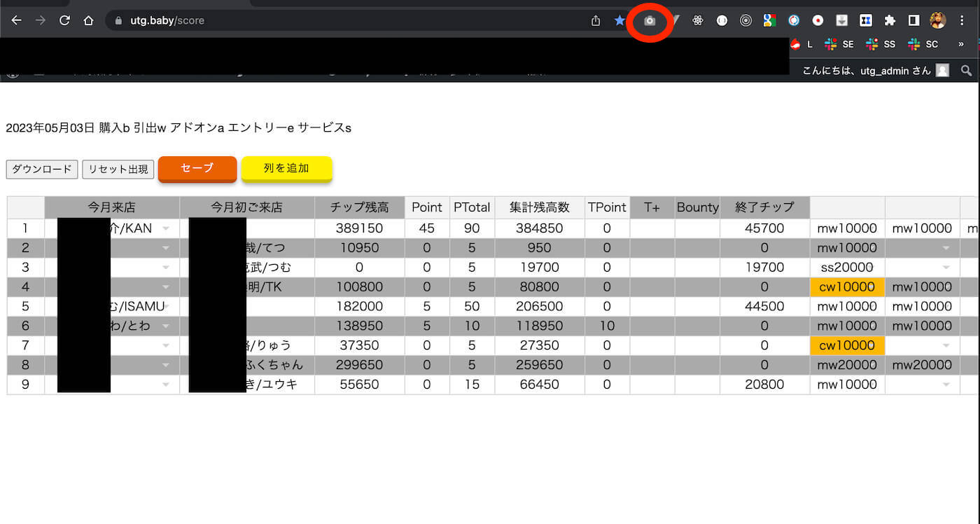
Task: Reload the page with the refresh icon
Action: [x=64, y=21]
